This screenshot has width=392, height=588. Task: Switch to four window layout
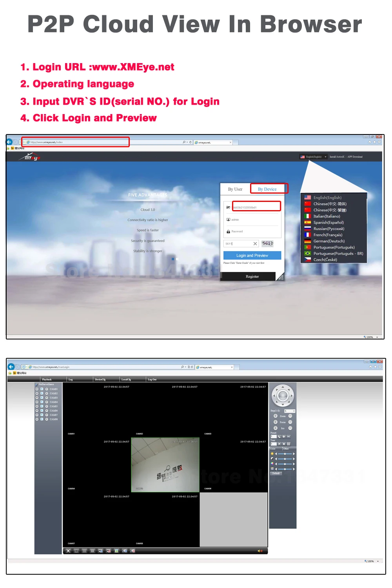click(84, 551)
